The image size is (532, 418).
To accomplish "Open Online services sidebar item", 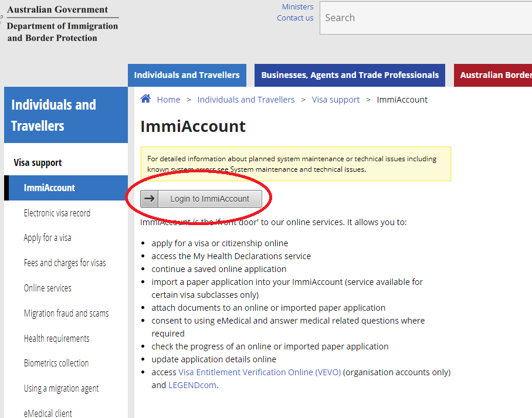I will pos(48,288).
